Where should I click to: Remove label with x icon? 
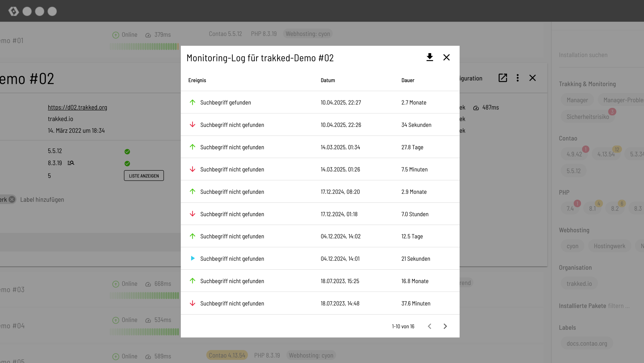pos(12,199)
